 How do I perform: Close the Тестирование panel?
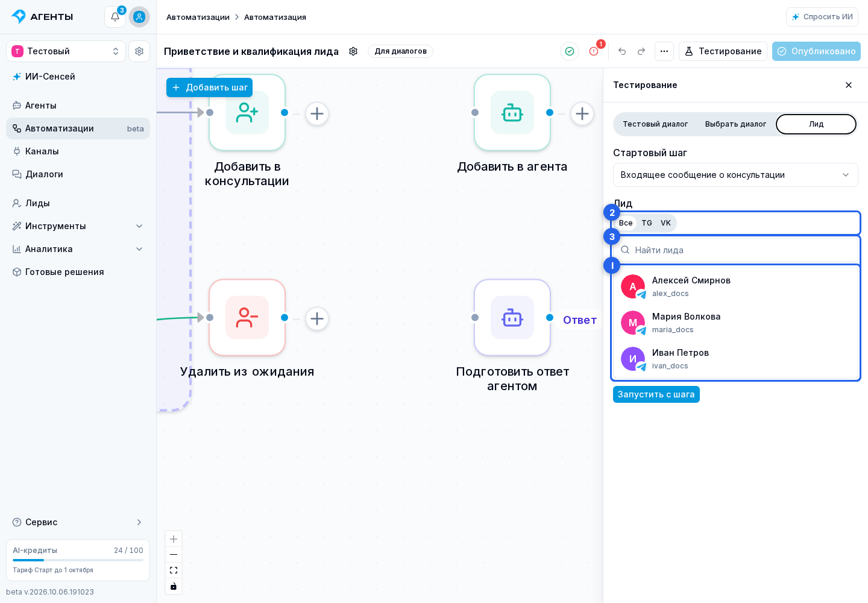[x=849, y=85]
